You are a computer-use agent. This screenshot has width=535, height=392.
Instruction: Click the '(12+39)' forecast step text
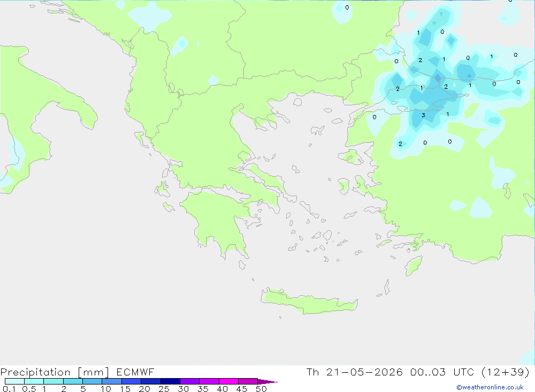pyautogui.click(x=506, y=372)
